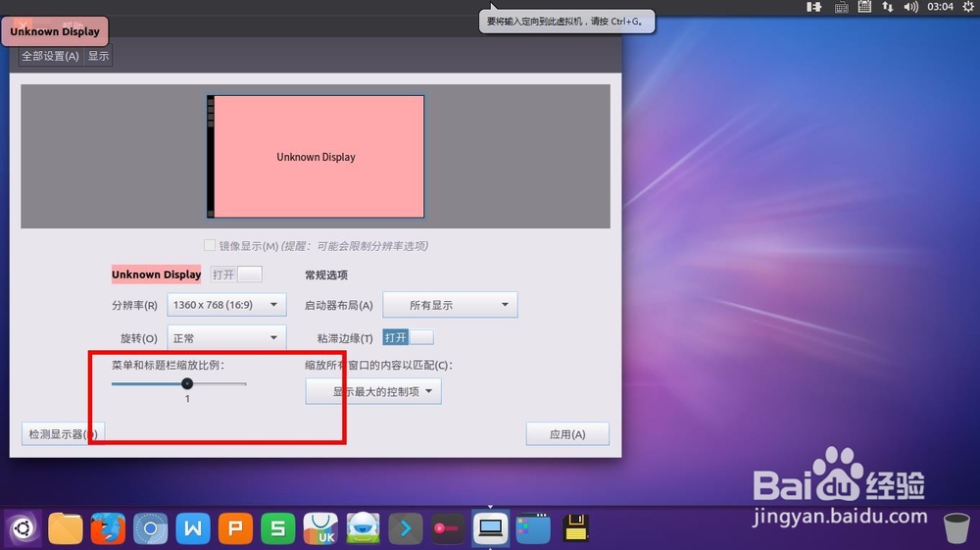Open the UK software center dock icon
This screenshot has width=980, height=550.
pyautogui.click(x=320, y=528)
